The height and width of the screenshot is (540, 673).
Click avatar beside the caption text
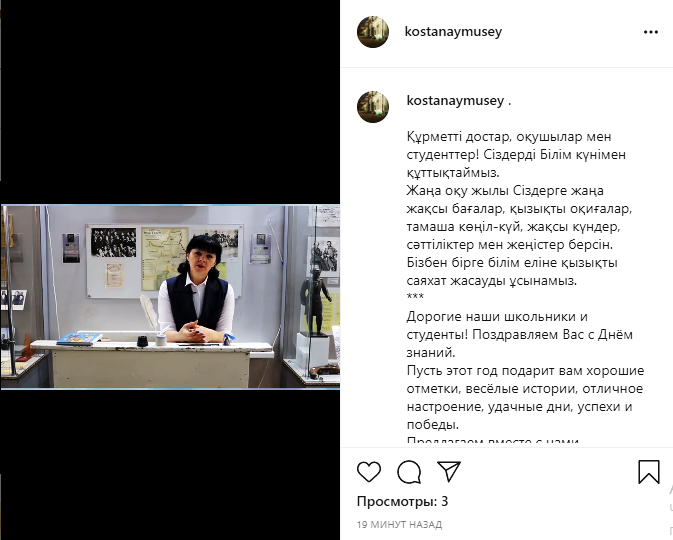[373, 107]
